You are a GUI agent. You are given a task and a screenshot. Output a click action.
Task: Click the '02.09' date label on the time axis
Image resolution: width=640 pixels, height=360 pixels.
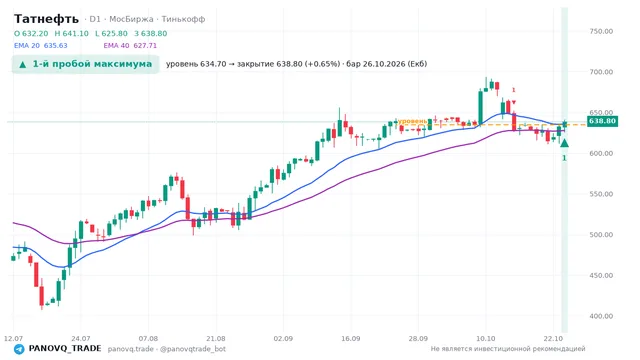[x=283, y=338]
